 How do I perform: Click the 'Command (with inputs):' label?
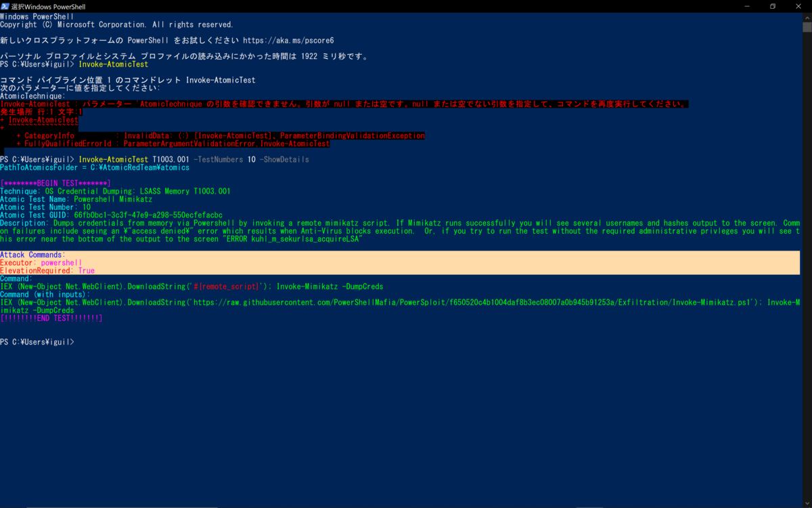(45, 295)
